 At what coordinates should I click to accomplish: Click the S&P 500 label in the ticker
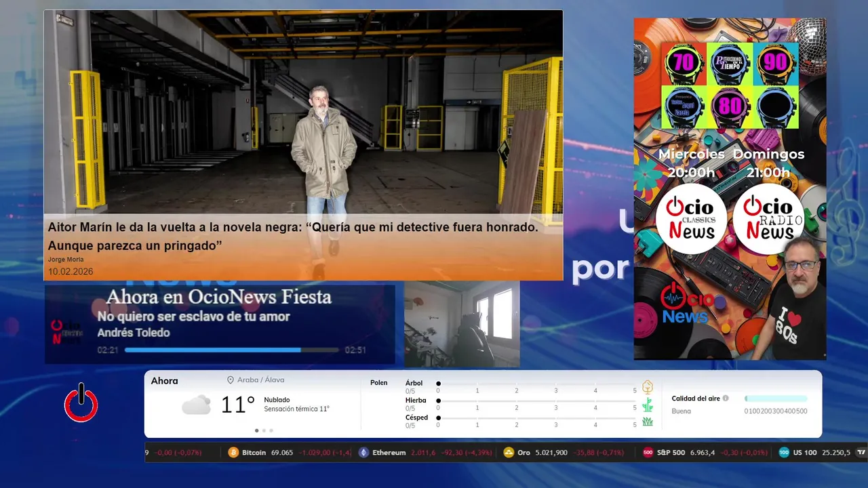pyautogui.click(x=671, y=452)
